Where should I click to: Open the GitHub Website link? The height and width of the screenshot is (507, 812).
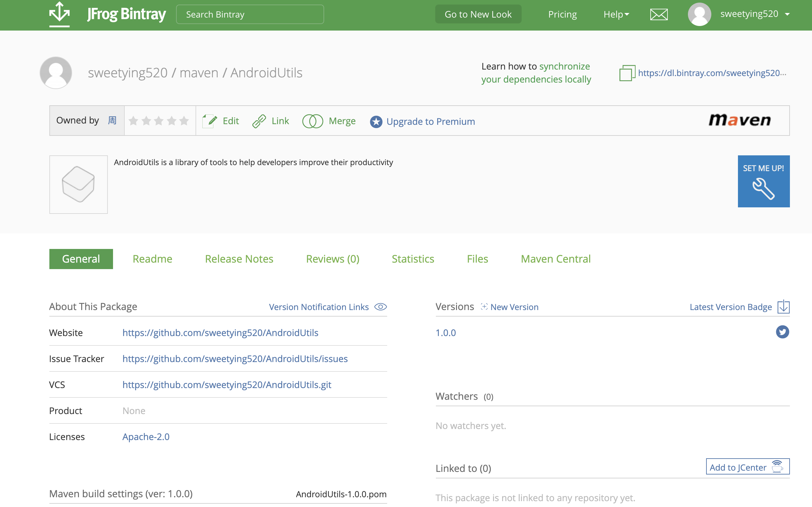(x=220, y=332)
